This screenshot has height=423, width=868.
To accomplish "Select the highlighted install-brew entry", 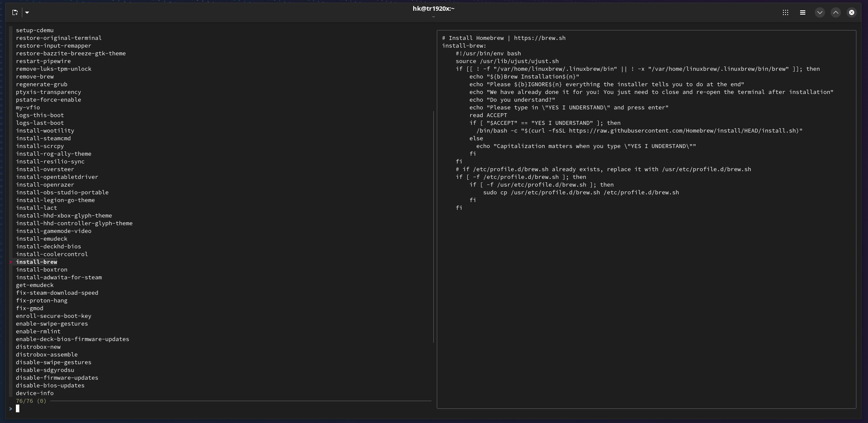I will tap(37, 262).
